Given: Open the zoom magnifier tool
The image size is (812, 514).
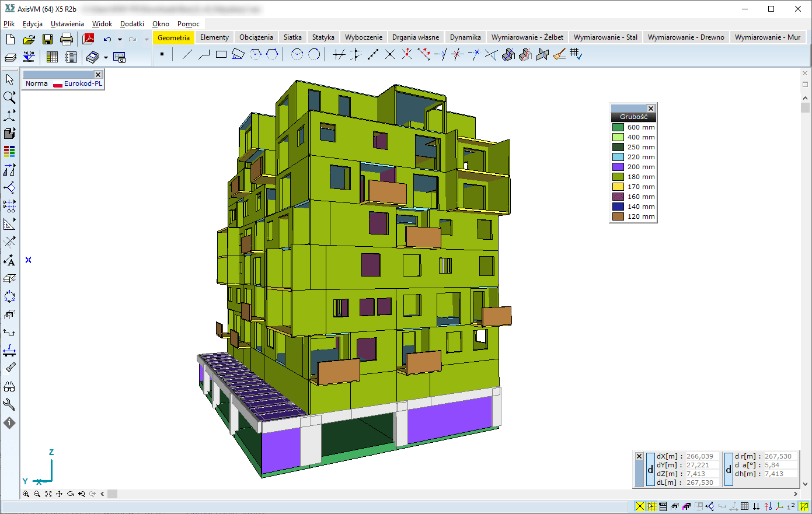Looking at the screenshot, I should (9, 97).
